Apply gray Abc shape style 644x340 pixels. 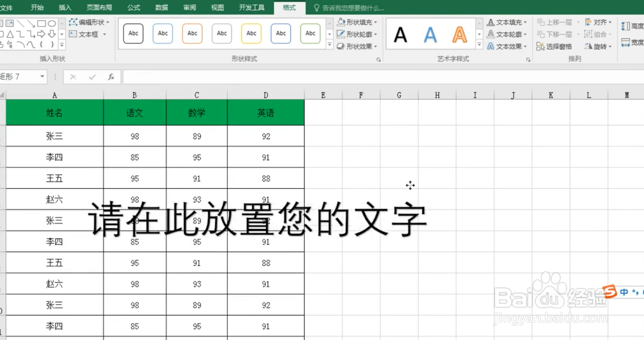tap(222, 33)
